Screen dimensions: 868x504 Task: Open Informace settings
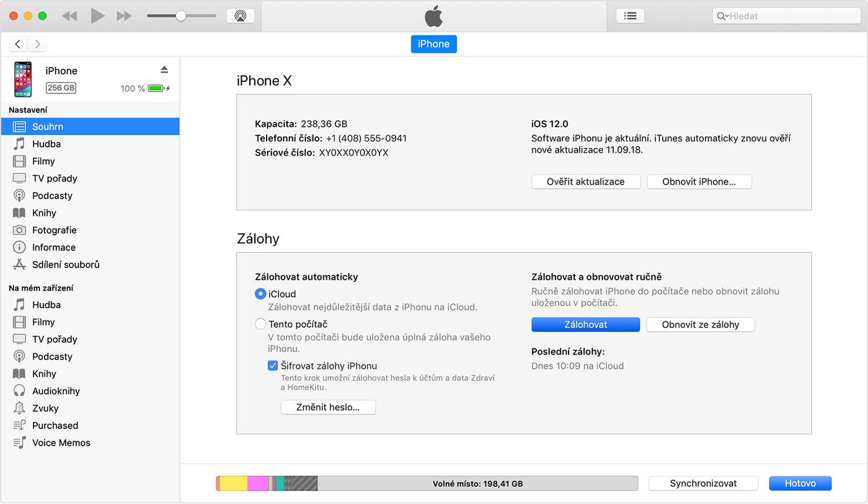(x=90, y=247)
